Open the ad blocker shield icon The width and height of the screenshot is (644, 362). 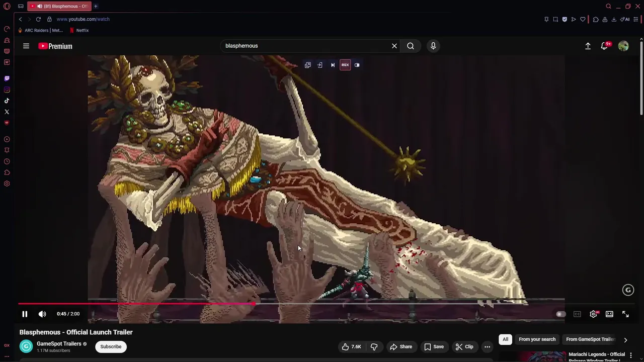coord(565,19)
